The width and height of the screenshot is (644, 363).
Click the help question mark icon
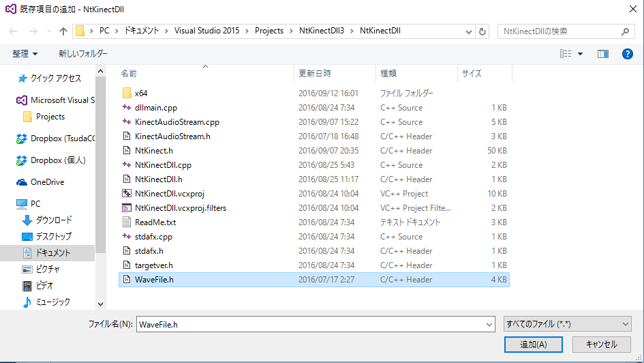(x=628, y=54)
